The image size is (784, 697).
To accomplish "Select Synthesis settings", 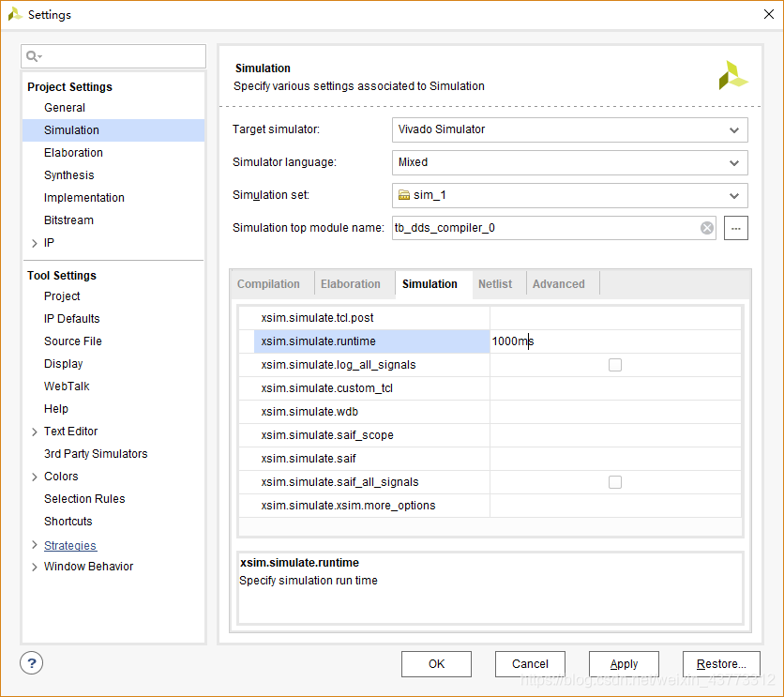I will click(x=69, y=175).
